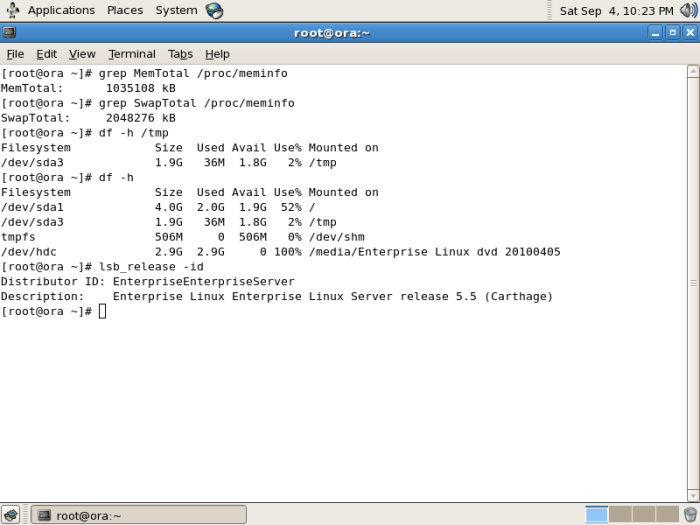The width and height of the screenshot is (700, 525).
Task: Click the date and time clock
Action: click(616, 11)
